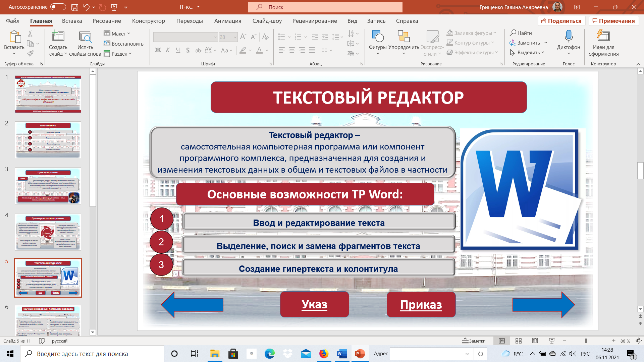Justify text alignment icon
The width and height of the screenshot is (644, 362).
(x=312, y=50)
